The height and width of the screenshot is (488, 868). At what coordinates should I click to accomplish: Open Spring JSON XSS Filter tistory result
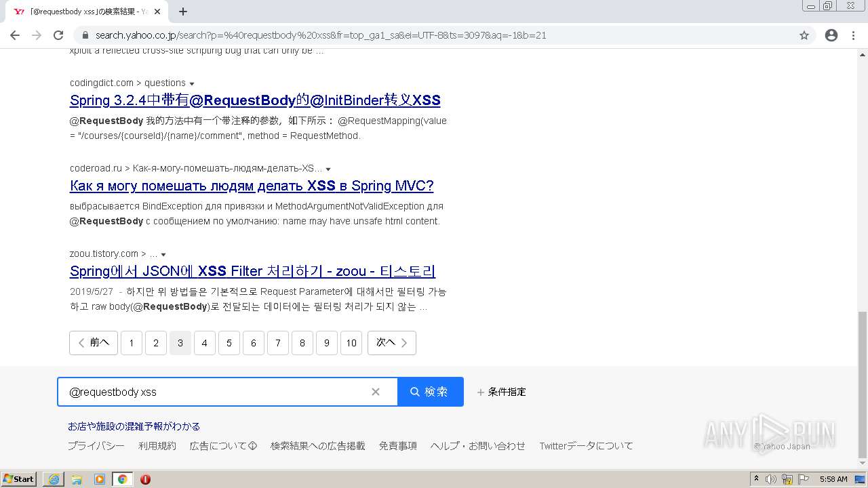coord(252,271)
